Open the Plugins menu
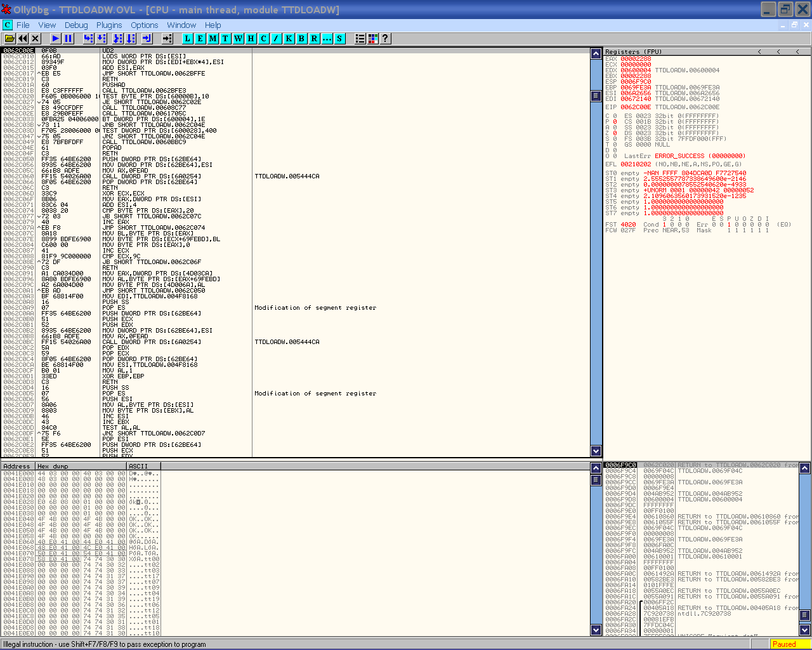This screenshot has width=812, height=650. tap(109, 25)
